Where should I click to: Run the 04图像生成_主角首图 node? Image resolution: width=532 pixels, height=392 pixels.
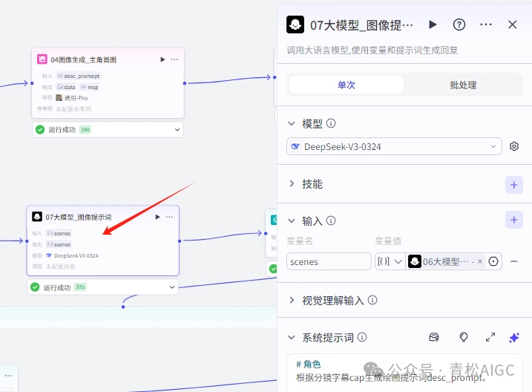point(162,59)
